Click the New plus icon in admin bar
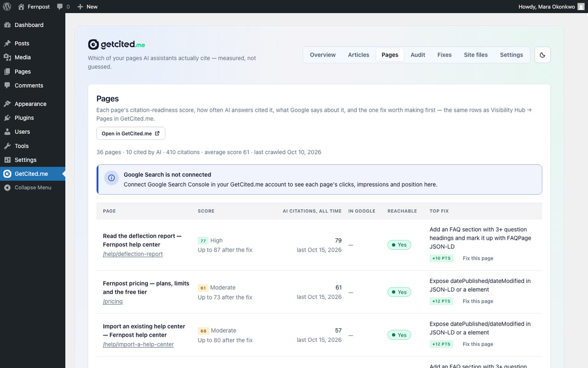588x368 pixels. point(80,6)
